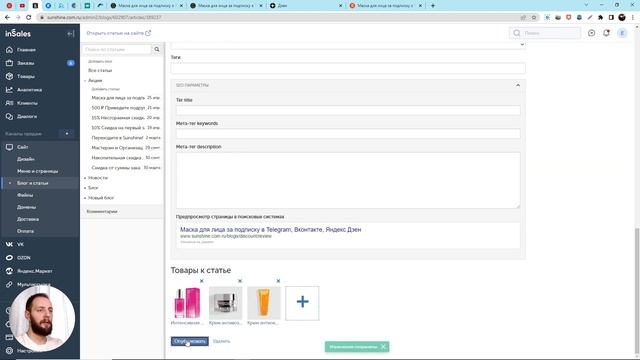640x360 pixels.
Task: Open Комментарии section
Action: click(102, 211)
